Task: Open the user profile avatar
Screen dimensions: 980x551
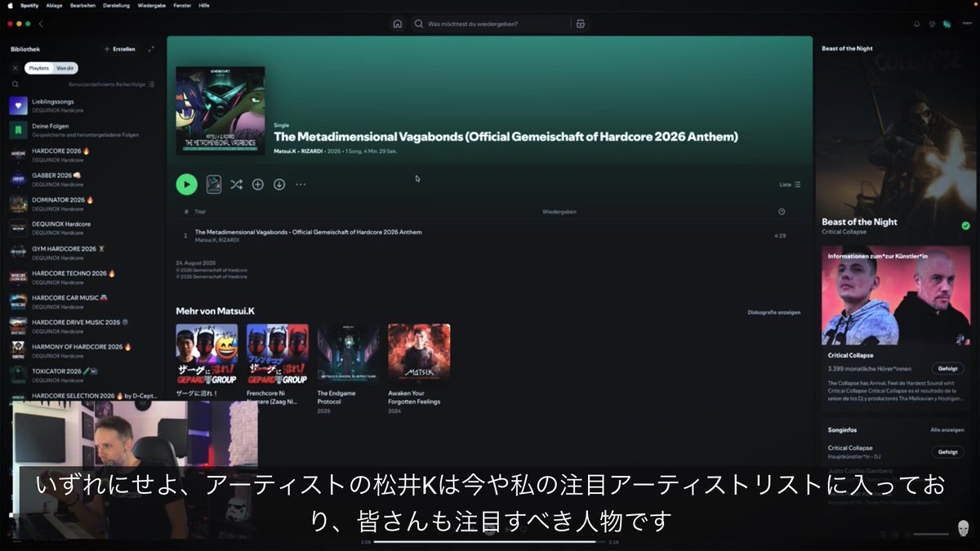Action: [966, 24]
